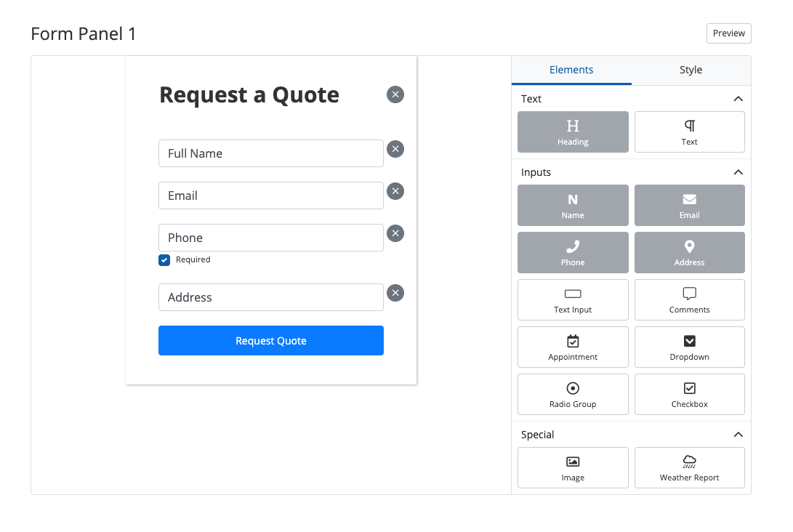Remove the Request a Quote heading
Image resolution: width=793 pixels, height=532 pixels.
(x=395, y=94)
